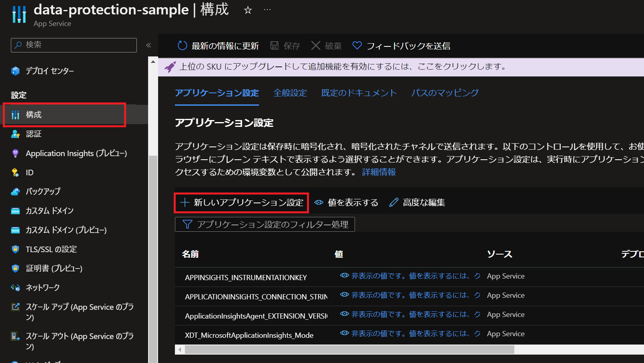Collapse the sidebar with double chevron
644x363 pixels.
pos(148,45)
